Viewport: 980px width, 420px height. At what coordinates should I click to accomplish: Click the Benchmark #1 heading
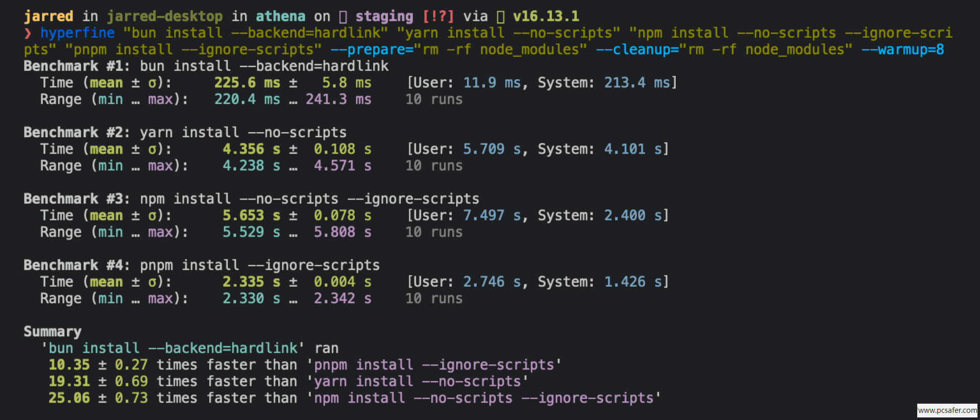(76, 66)
